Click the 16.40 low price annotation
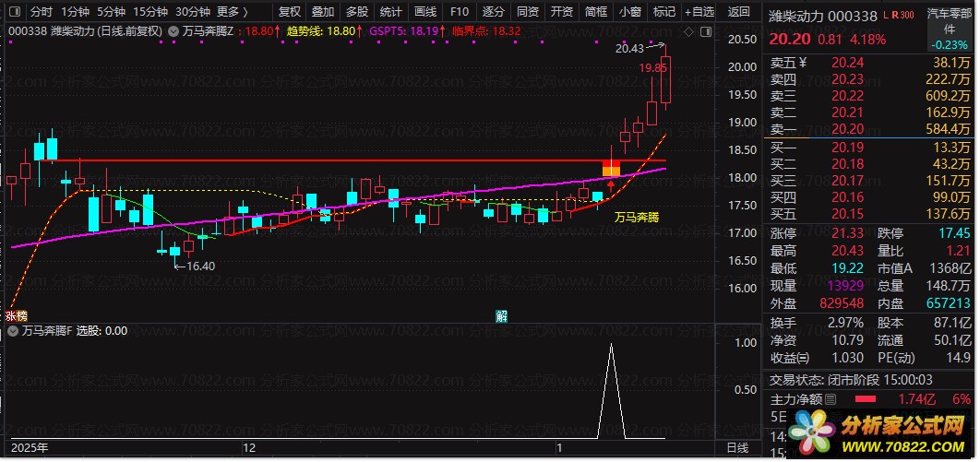980x462 pixels. 200,266
